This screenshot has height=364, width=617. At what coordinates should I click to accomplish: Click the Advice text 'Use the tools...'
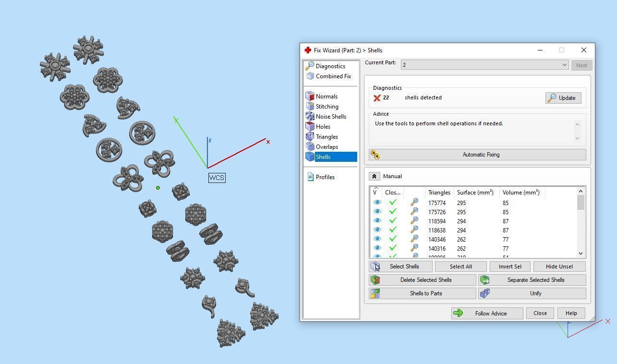point(439,123)
